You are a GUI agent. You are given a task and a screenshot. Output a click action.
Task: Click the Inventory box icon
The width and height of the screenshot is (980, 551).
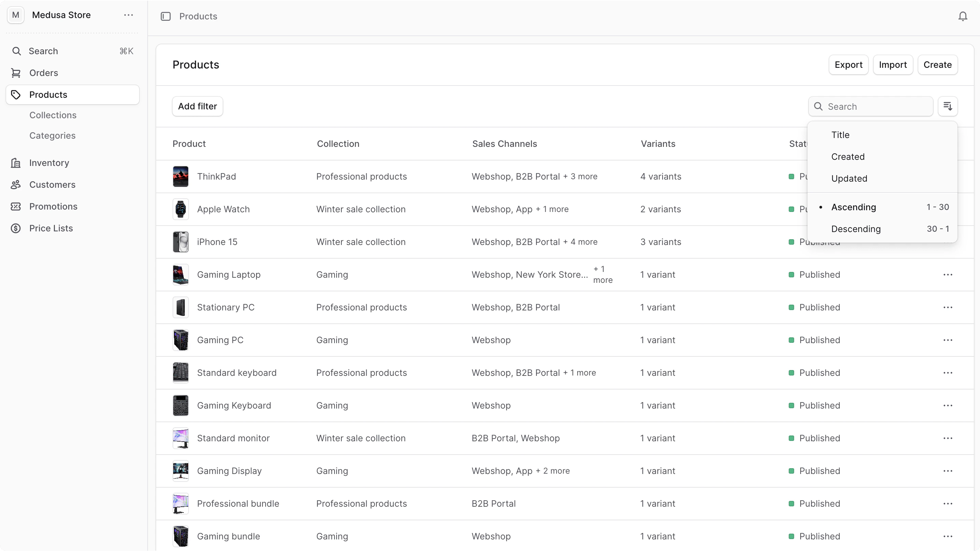click(x=16, y=163)
